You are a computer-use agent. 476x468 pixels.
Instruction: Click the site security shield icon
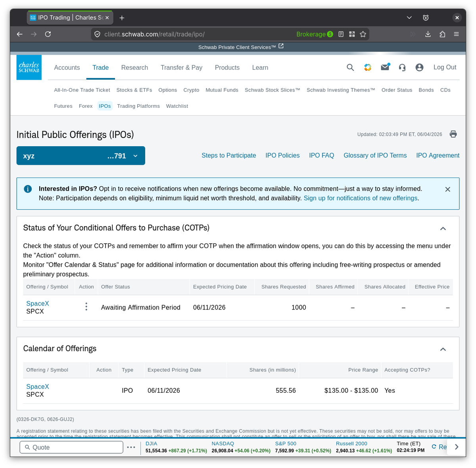tap(97, 34)
